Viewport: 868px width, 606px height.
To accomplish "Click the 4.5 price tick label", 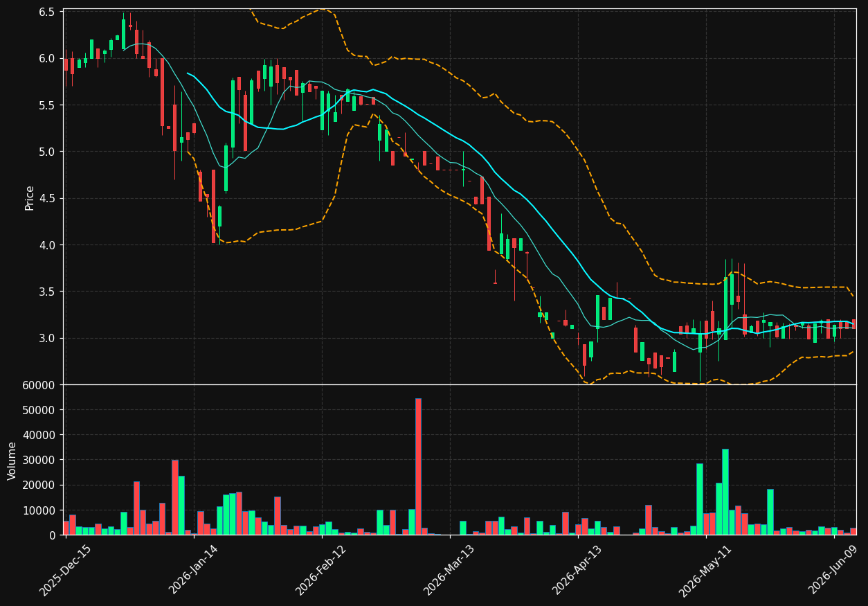I will (x=48, y=198).
